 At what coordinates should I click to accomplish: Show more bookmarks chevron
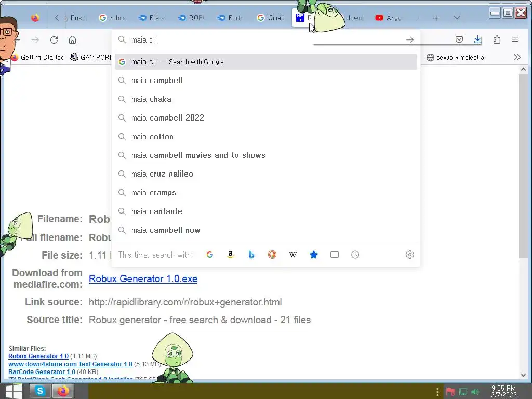click(517, 57)
